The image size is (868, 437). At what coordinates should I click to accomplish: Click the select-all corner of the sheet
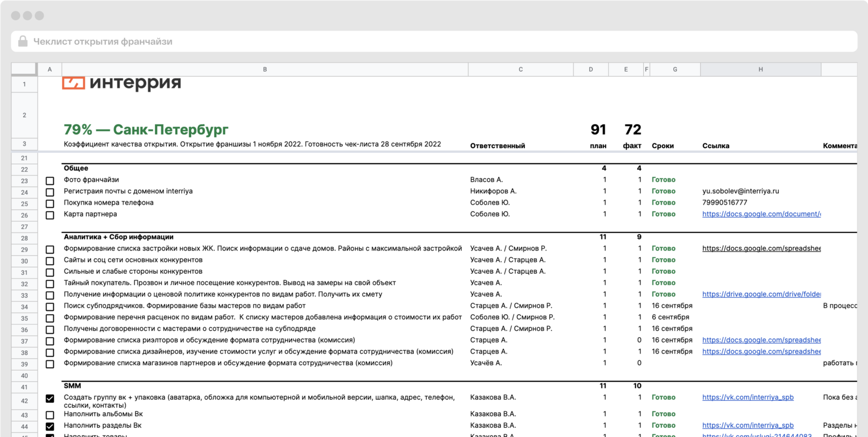click(24, 69)
